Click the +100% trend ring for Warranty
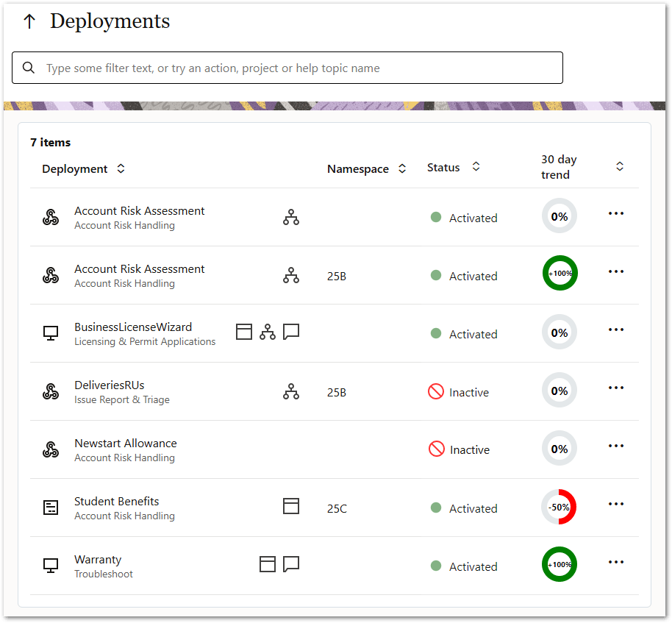 point(560,564)
